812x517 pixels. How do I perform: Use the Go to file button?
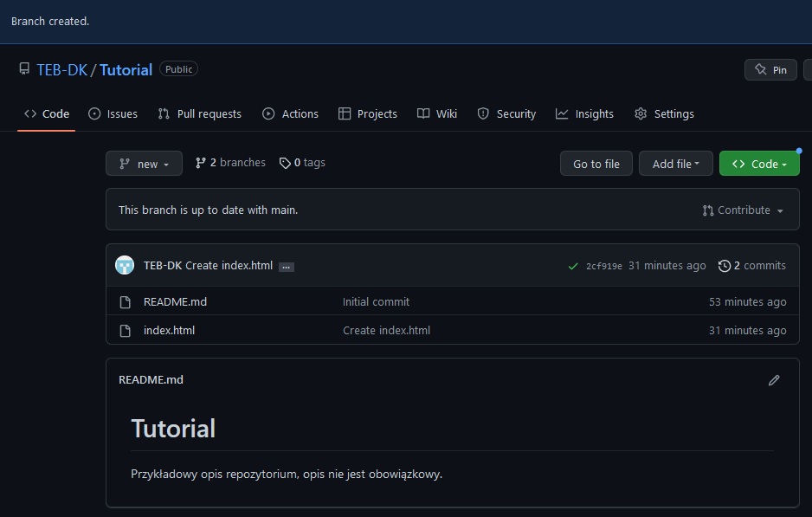point(596,163)
